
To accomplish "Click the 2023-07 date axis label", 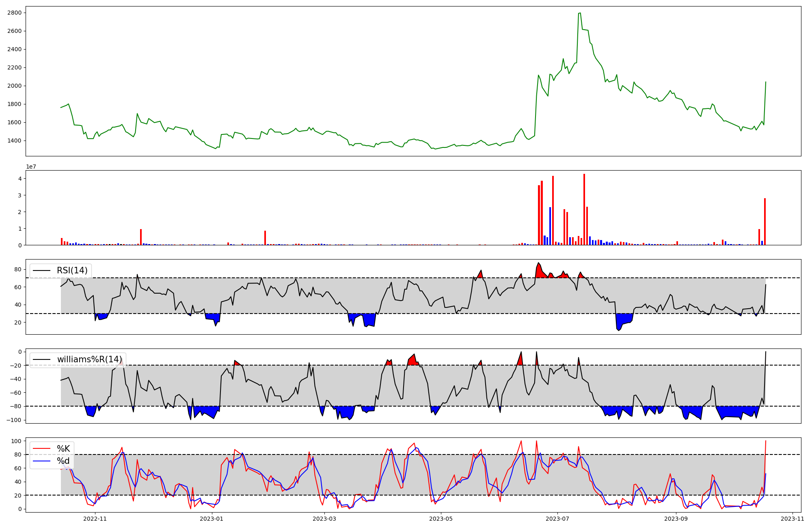I will (x=557, y=519).
